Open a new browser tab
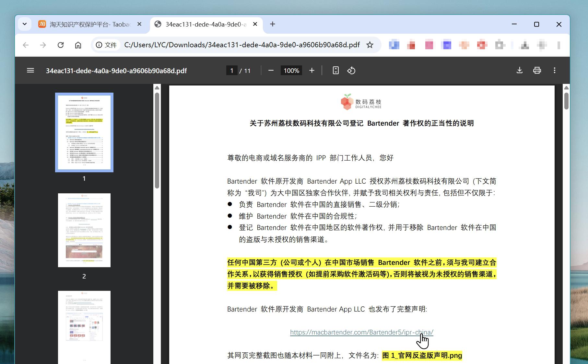The height and width of the screenshot is (364, 588). tap(273, 24)
